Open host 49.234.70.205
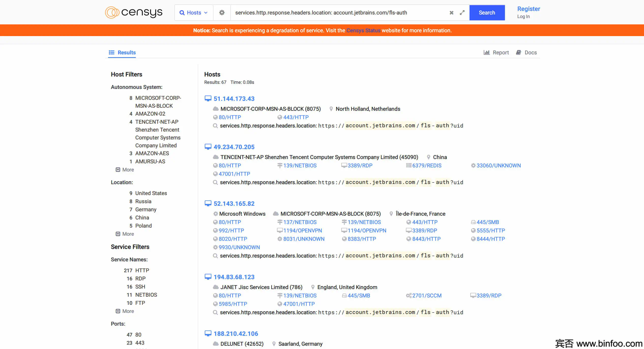 [234, 147]
